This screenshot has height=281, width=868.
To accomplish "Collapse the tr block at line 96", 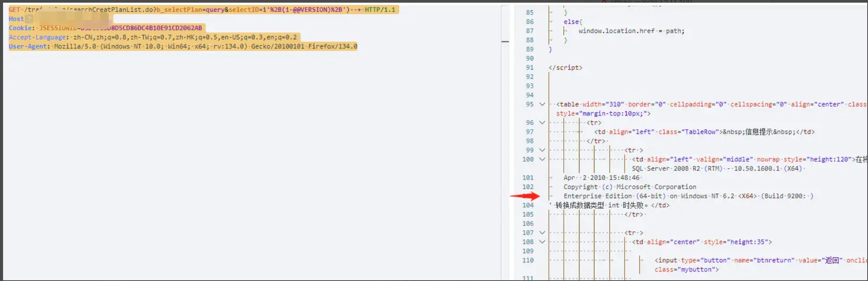I will [x=542, y=122].
